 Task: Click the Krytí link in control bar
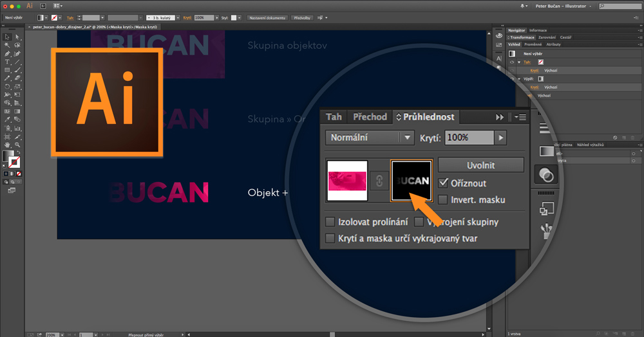tap(187, 17)
